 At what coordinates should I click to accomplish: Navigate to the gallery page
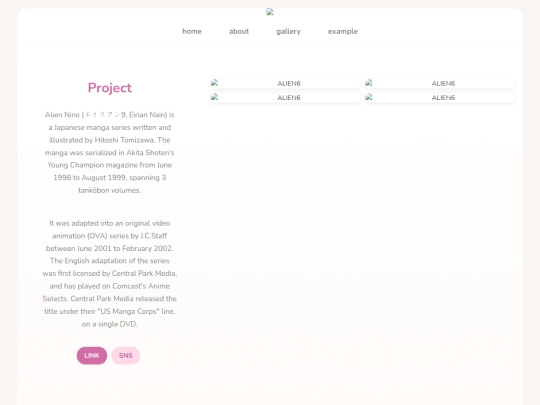pos(289,31)
